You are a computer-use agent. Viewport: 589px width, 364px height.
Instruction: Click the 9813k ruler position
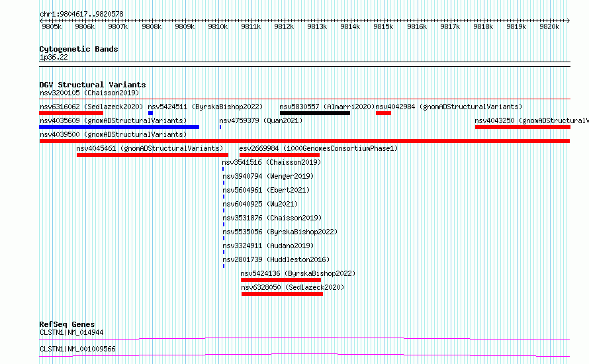point(317,26)
